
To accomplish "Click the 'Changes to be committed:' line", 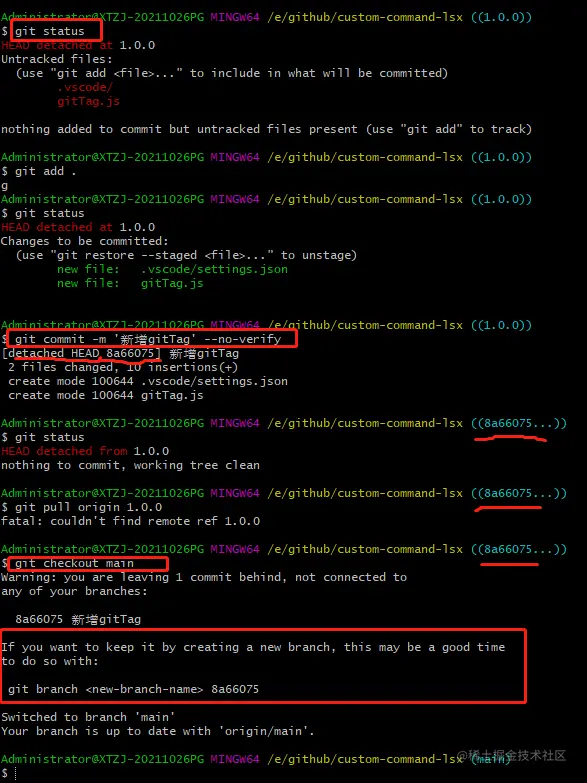I will (84, 241).
